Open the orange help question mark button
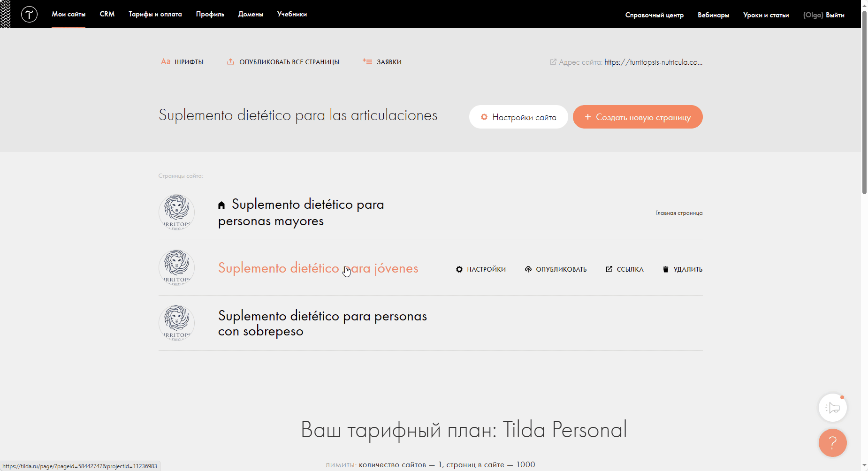The width and height of the screenshot is (868, 471). [832, 442]
